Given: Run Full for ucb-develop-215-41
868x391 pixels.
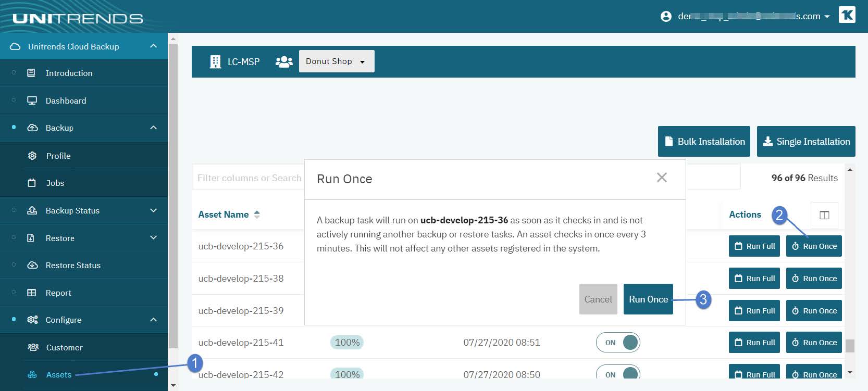Looking at the screenshot, I should [x=754, y=343].
